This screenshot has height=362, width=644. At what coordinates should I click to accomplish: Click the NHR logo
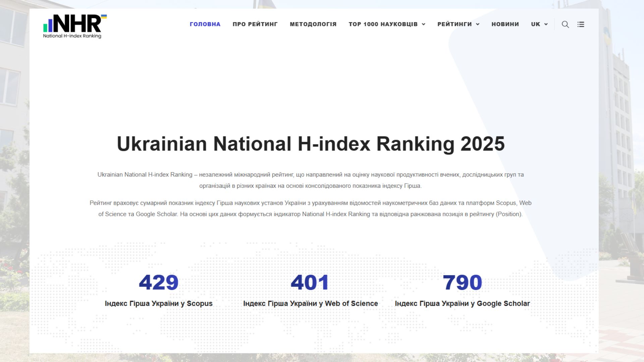(x=72, y=25)
